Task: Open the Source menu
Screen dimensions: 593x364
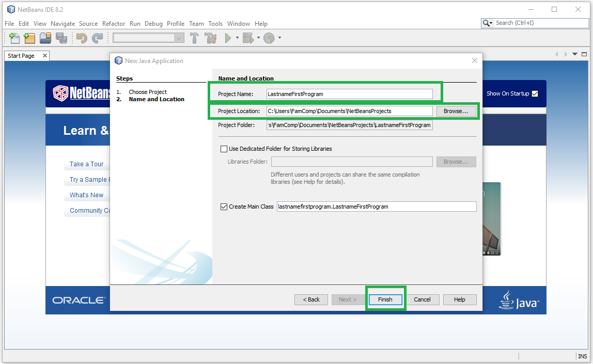Action: (88, 23)
